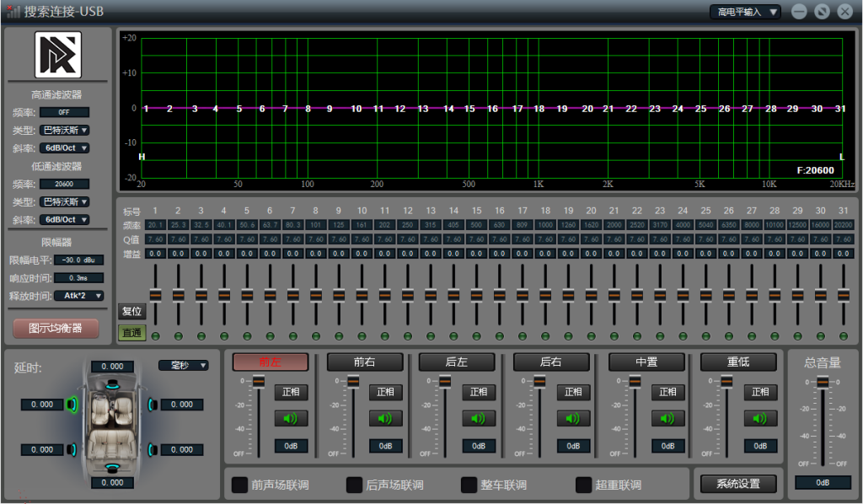863x504 pixels.
Task: Click EQ point 1 on the graph
Action: pyautogui.click(x=146, y=109)
